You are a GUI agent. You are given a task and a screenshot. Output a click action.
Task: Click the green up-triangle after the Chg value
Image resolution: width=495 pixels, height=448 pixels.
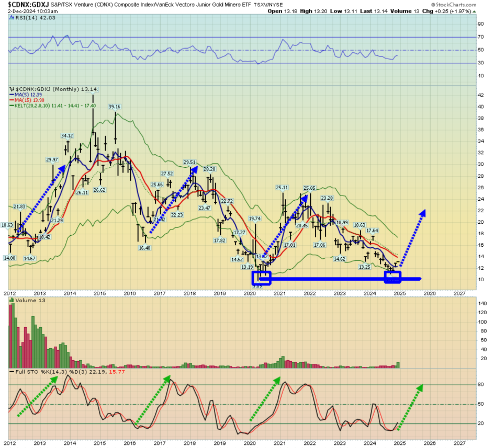(x=474, y=12)
